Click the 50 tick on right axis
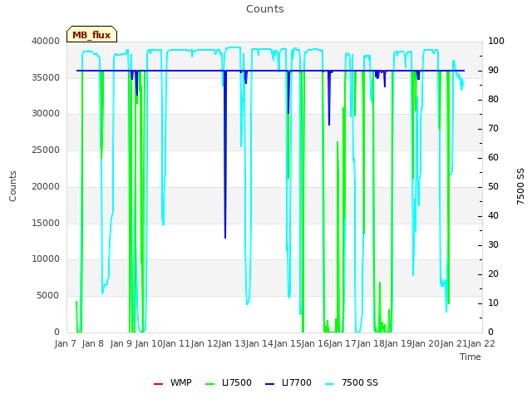532x399 pixels. (493, 187)
